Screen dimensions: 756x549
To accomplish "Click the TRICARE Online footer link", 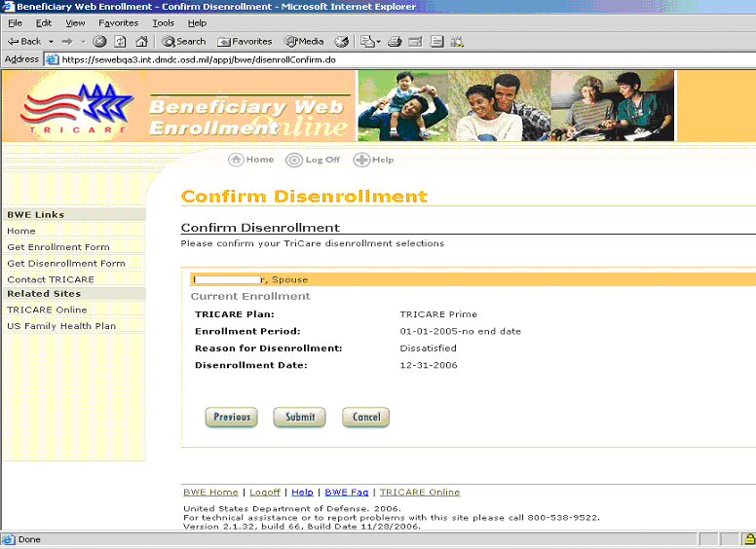I will [420, 493].
